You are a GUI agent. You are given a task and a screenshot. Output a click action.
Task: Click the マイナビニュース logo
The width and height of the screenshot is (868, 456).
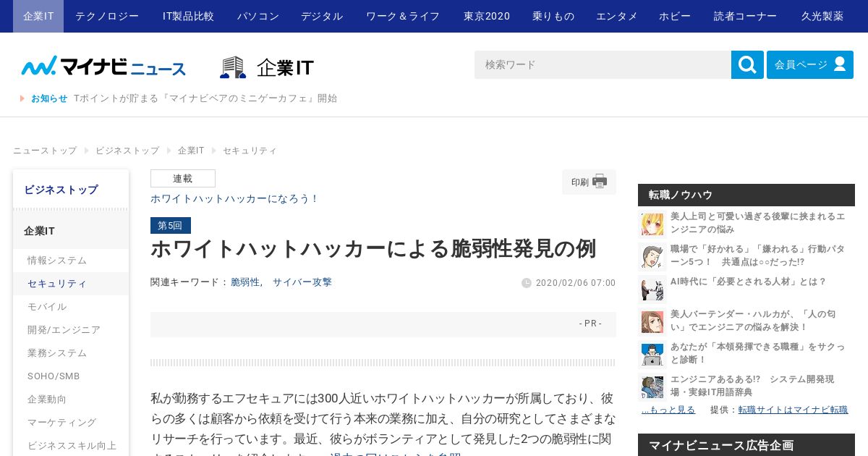(x=103, y=67)
